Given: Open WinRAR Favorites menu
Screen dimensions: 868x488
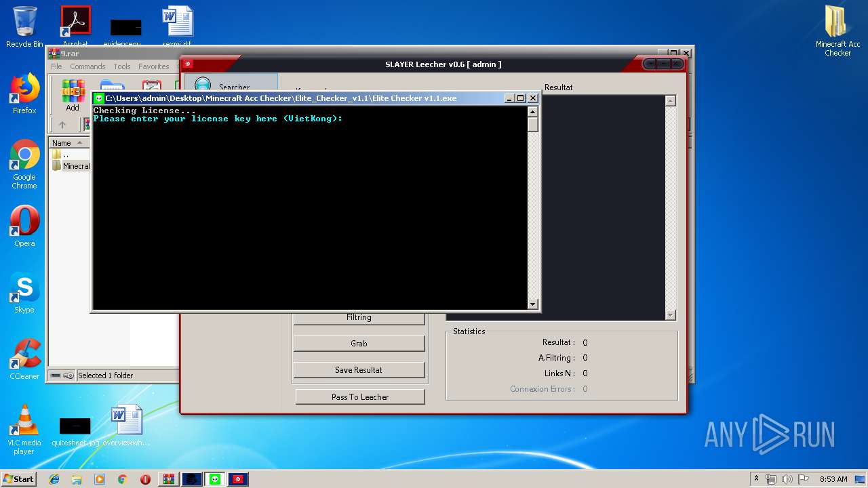Looking at the screenshot, I should point(154,66).
